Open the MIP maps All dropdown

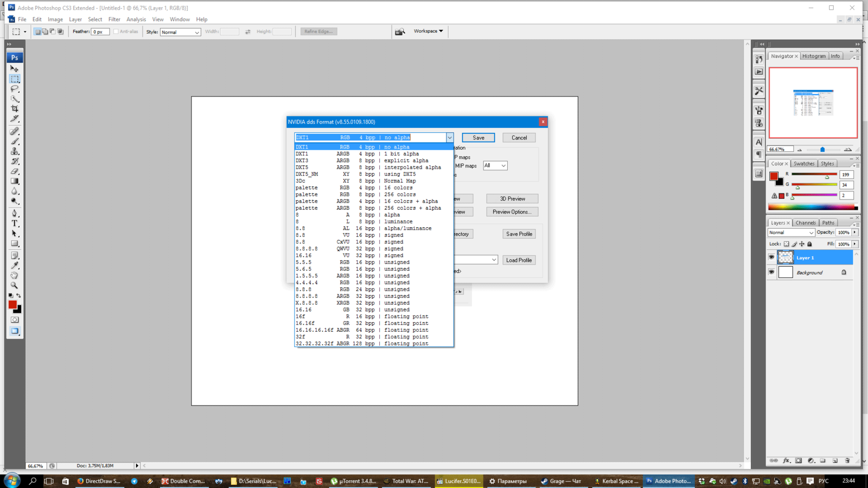495,165
